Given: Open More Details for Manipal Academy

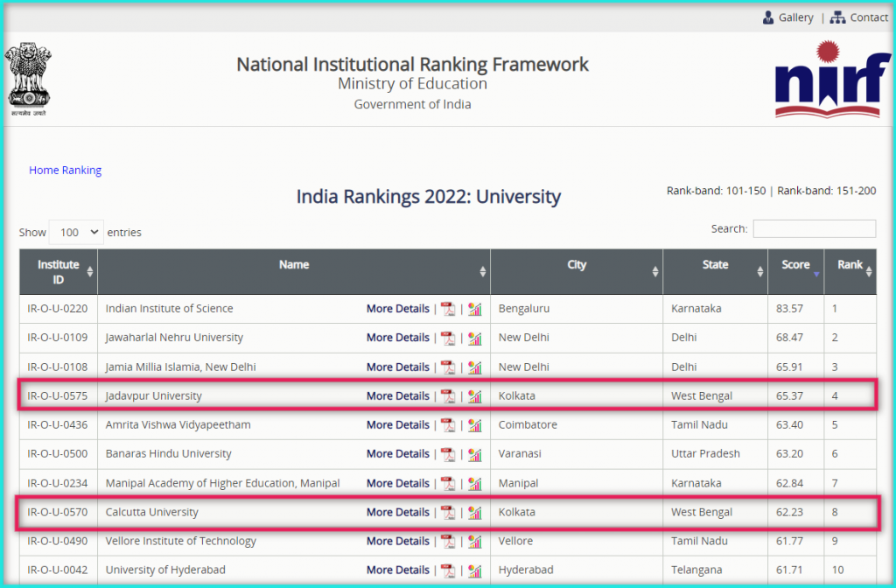Looking at the screenshot, I should coord(398,483).
